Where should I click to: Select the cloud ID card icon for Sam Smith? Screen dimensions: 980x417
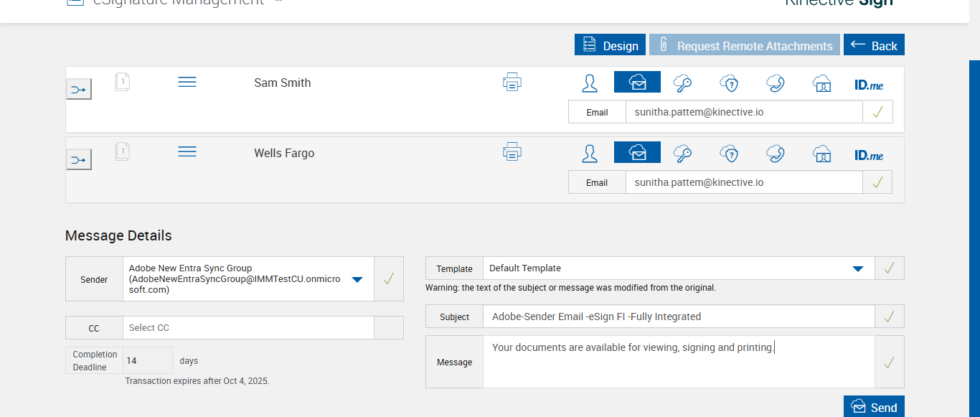pos(821,83)
